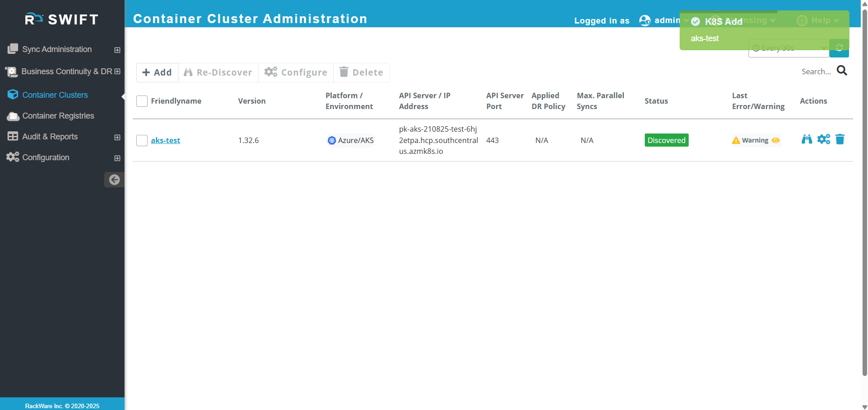Click the admin user avatar icon
Viewport: 868px width, 410px height.
click(x=645, y=20)
